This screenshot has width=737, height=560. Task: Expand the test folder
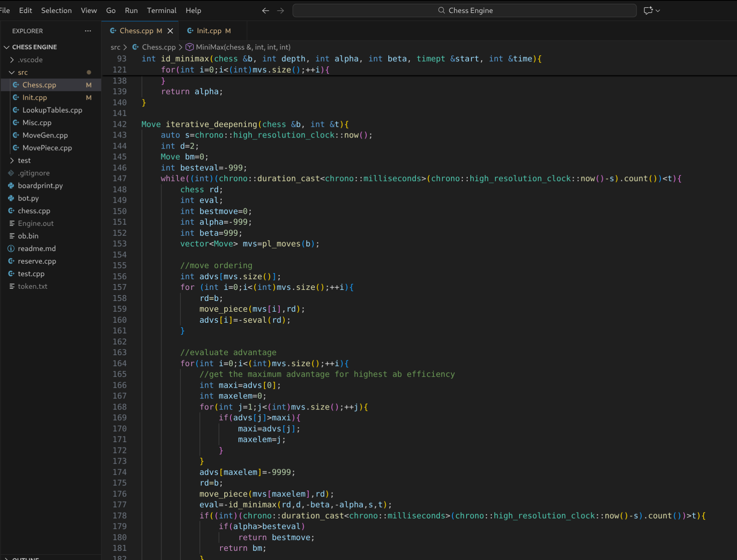point(24,160)
